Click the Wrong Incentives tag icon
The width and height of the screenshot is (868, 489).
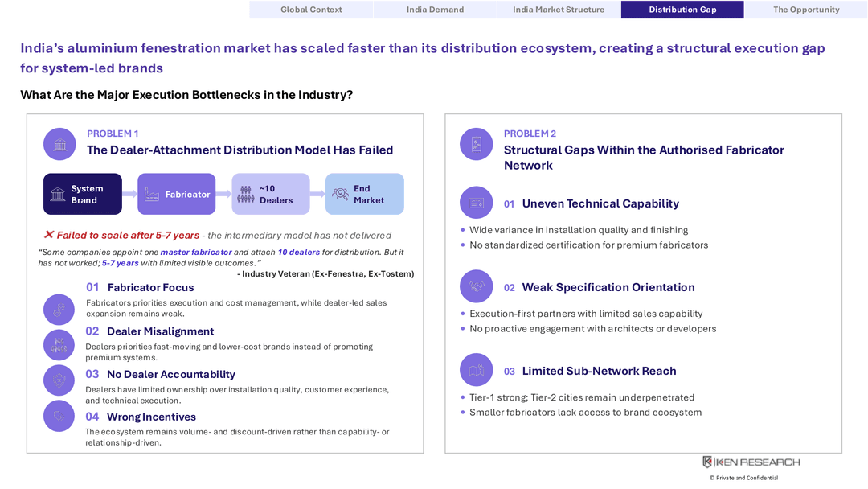(x=59, y=415)
